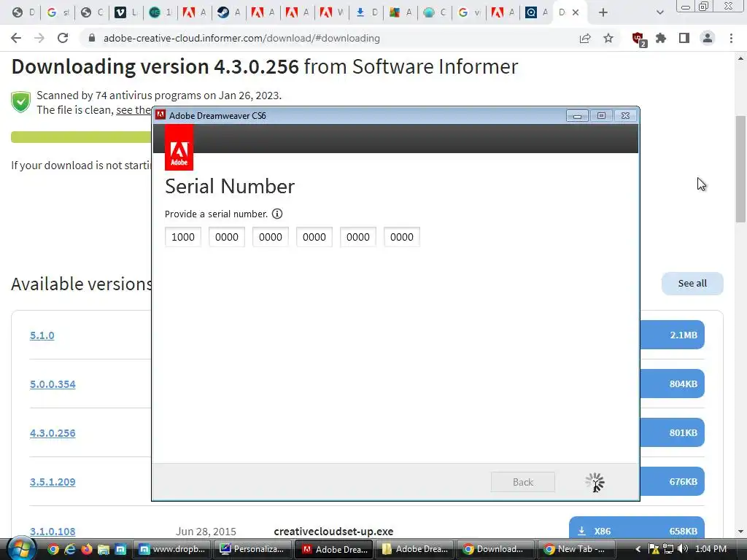Open the Chrome profile avatar icon
This screenshot has height=560, width=747.
708,38
